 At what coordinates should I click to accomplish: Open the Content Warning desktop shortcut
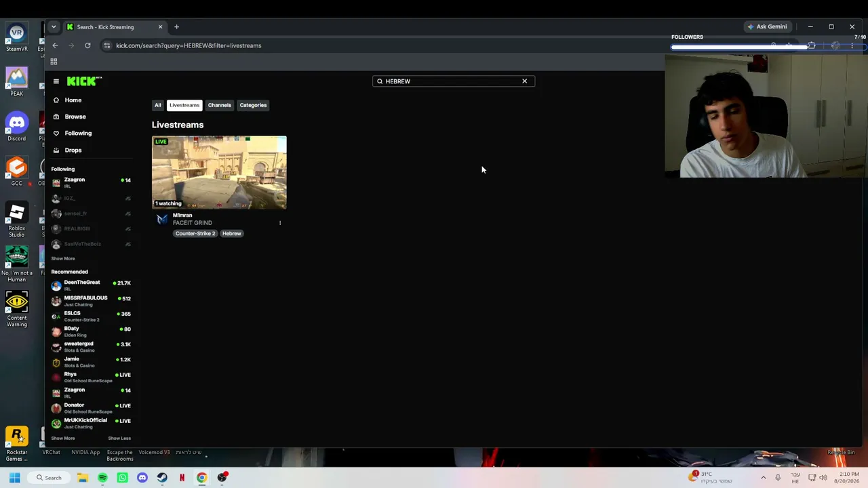(x=17, y=310)
